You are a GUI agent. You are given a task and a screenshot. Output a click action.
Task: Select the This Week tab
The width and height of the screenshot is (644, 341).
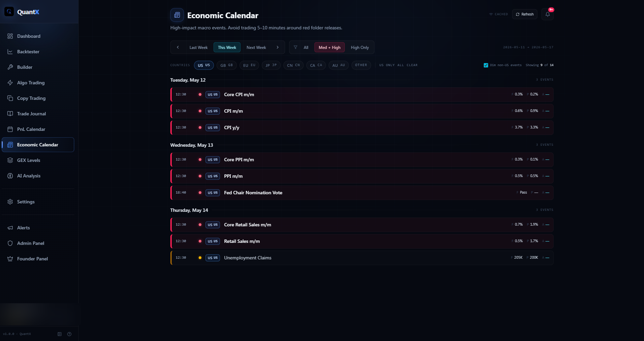click(227, 47)
